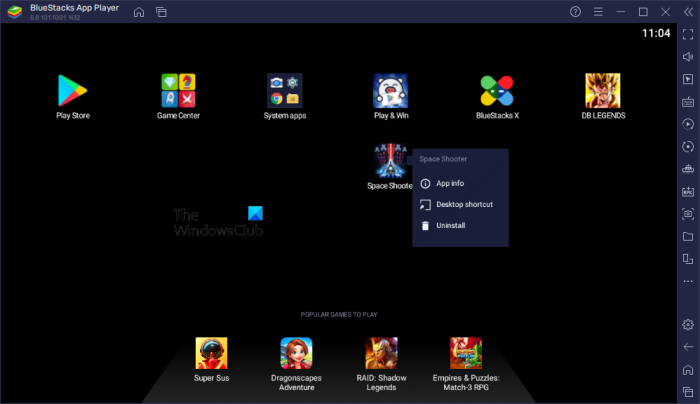Screen dimensions: 700x404
Task: Click the Space Shooter game icon
Action: [x=391, y=161]
